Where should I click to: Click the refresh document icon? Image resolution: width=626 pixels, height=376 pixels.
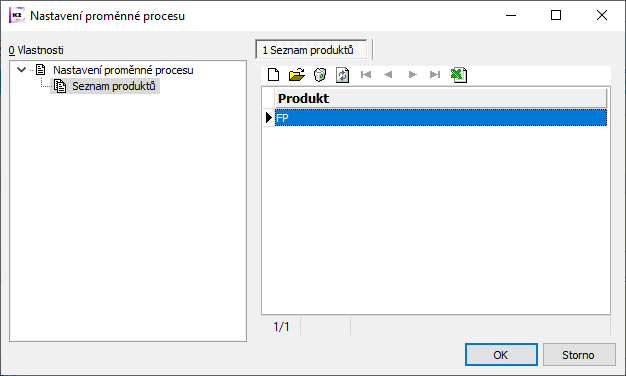(x=343, y=75)
